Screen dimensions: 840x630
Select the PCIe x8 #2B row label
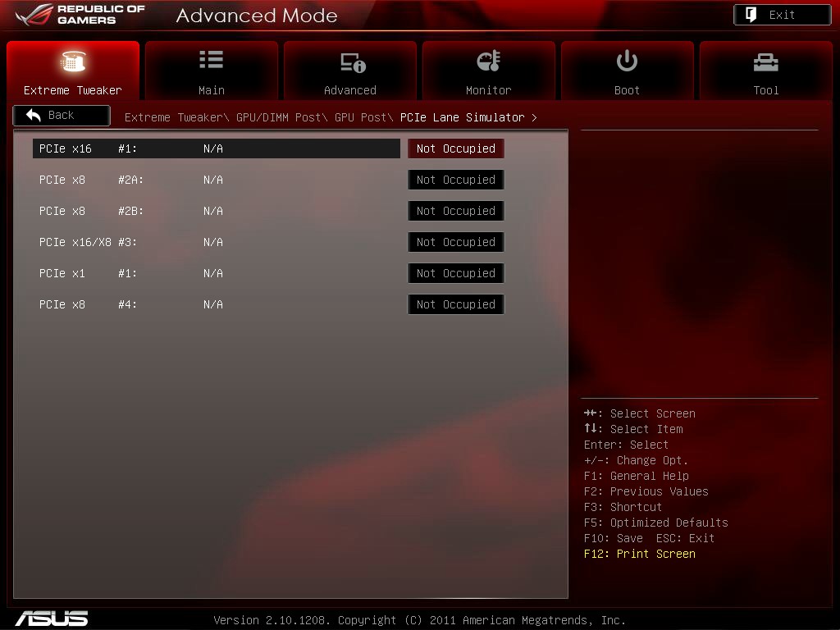(x=91, y=211)
